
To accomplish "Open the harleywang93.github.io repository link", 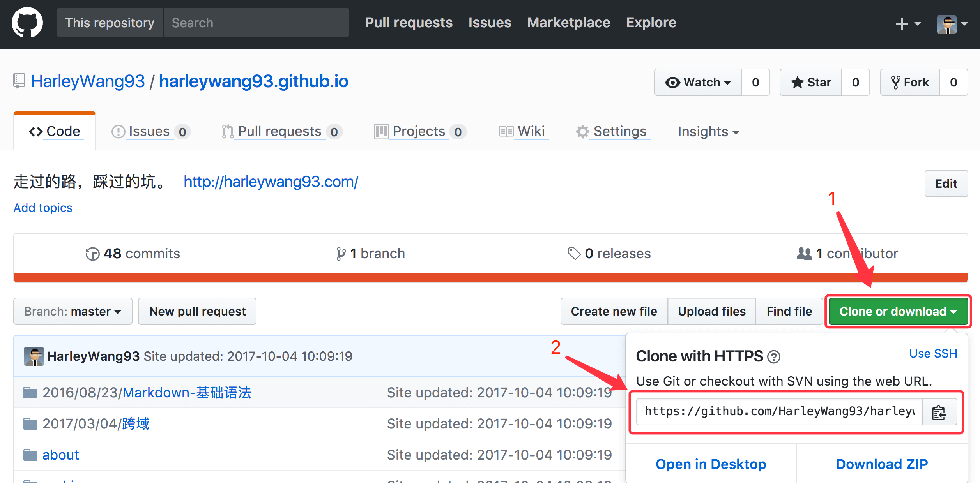I will coord(254,81).
